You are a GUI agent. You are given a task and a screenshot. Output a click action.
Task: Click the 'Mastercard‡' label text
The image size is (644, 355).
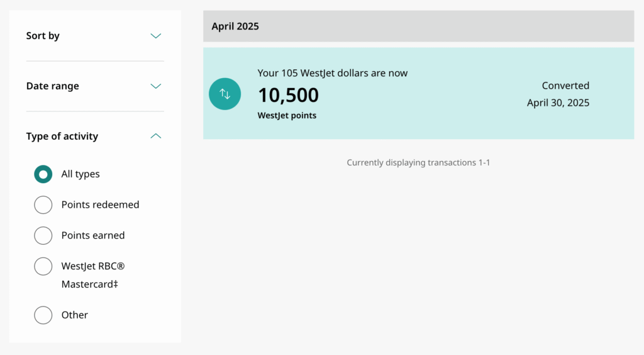click(x=89, y=284)
